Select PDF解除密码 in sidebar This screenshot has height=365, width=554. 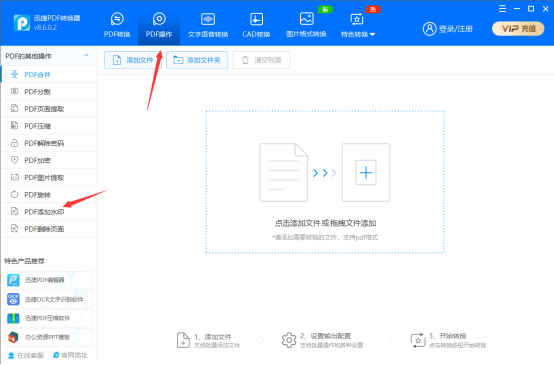pyautogui.click(x=49, y=143)
